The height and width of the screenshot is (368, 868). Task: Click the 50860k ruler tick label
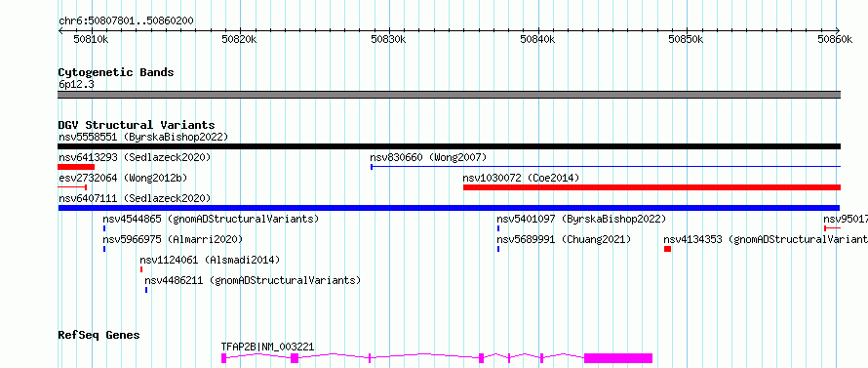[836, 39]
